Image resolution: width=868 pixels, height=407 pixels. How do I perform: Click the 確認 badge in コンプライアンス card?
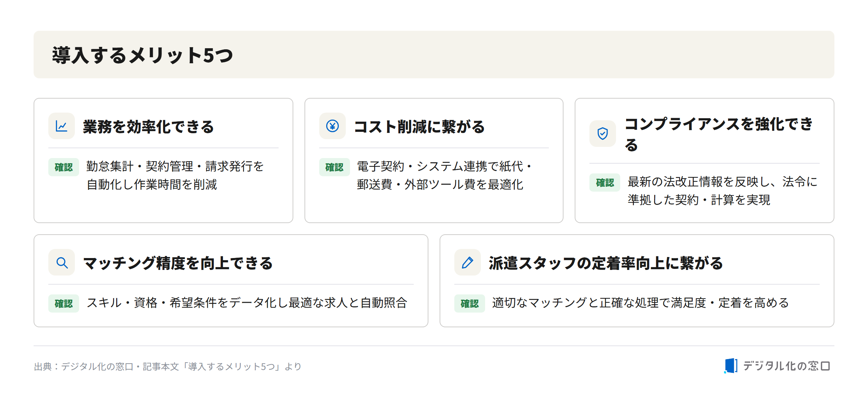(605, 183)
